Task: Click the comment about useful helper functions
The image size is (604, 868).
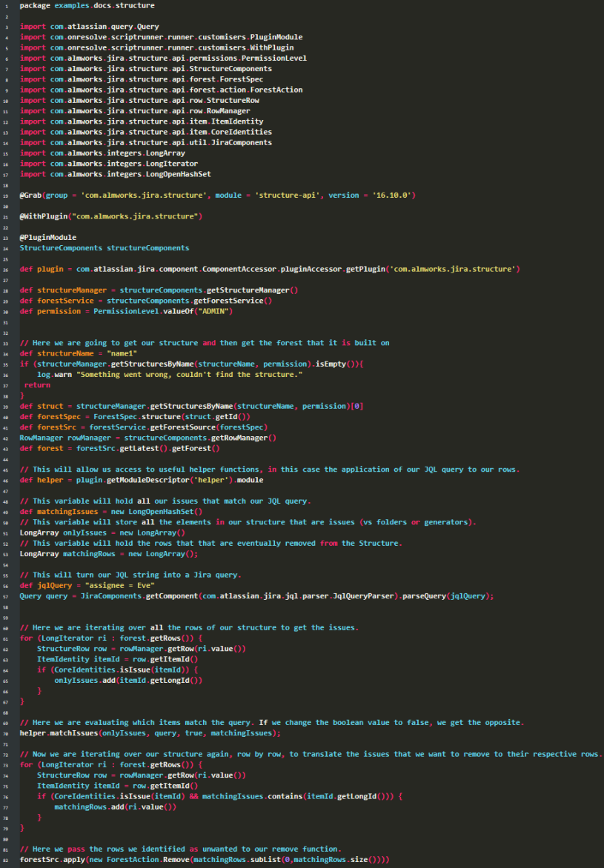Action: (270, 470)
